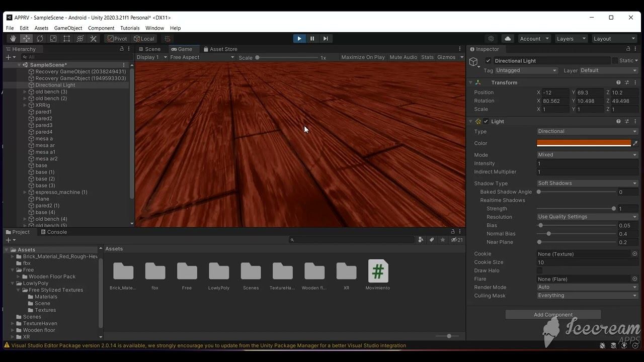Screen dimensions: 644x362
Task: Open the Flare object picker
Action: 635,279
